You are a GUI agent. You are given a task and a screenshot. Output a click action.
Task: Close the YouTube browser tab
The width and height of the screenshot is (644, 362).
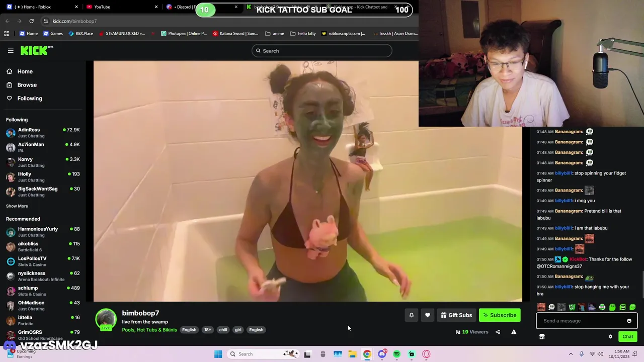coord(156,7)
